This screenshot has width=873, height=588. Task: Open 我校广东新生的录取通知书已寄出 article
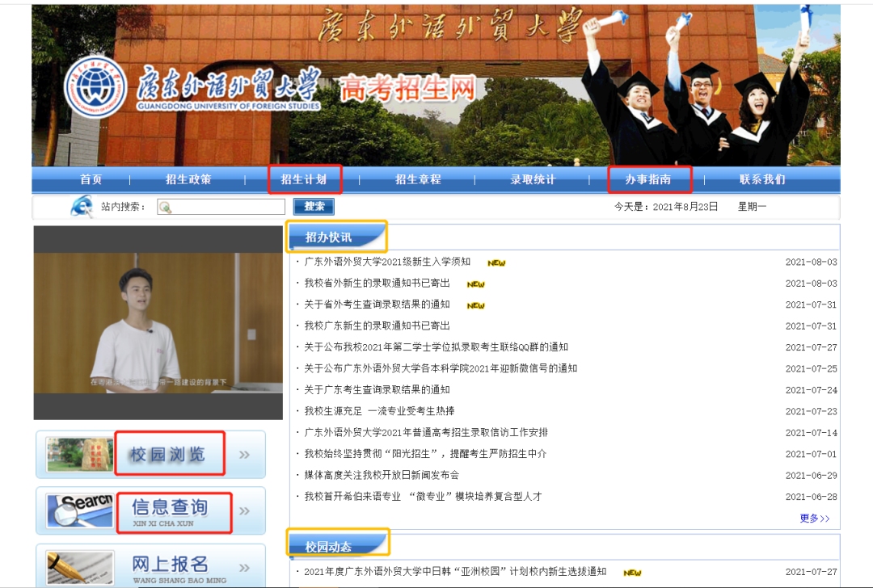click(x=377, y=325)
